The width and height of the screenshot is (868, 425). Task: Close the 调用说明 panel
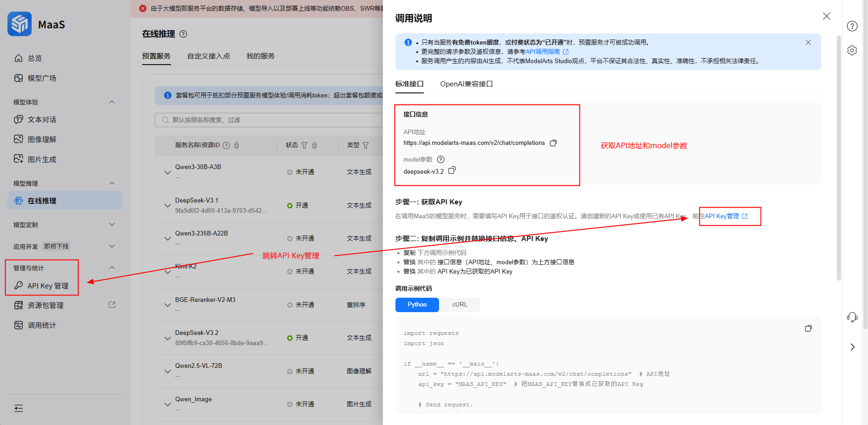click(x=826, y=16)
